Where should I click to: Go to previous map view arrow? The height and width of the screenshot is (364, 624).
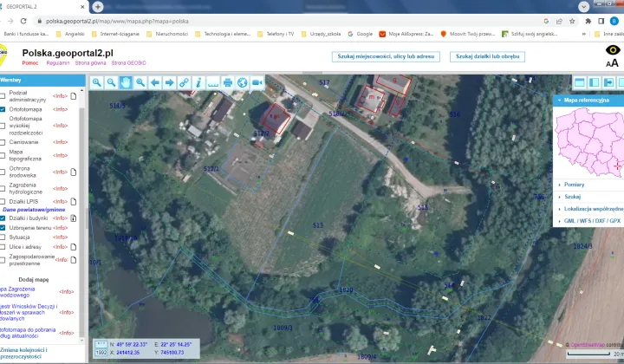[x=154, y=82]
